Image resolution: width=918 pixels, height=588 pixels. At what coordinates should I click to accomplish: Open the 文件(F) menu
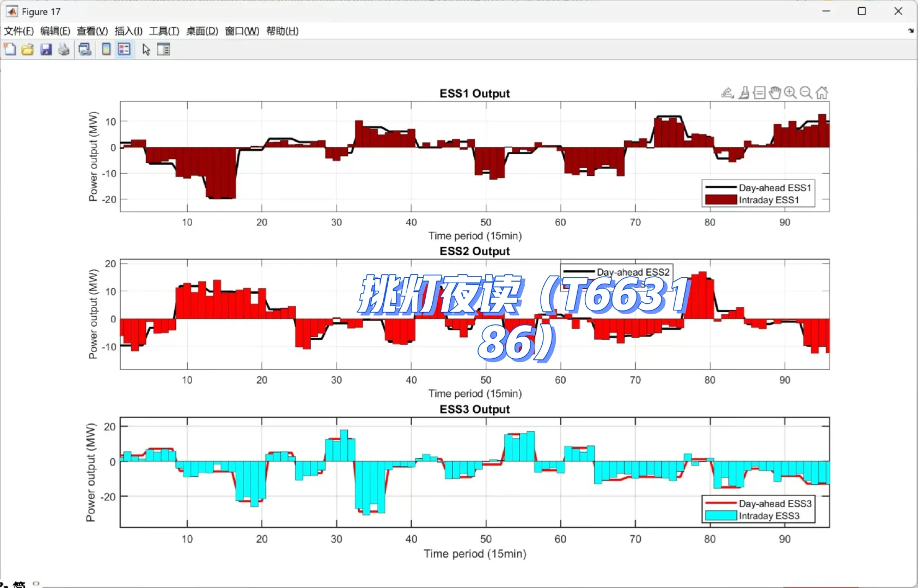19,31
